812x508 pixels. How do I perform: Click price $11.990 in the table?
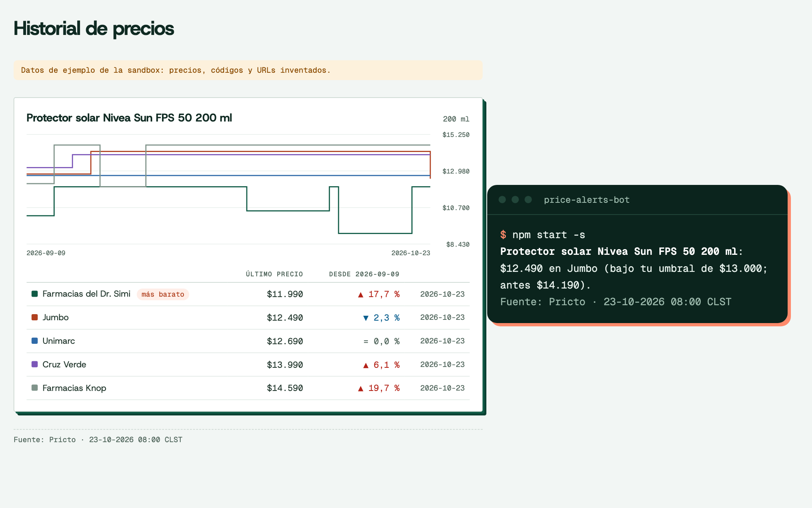pos(285,294)
